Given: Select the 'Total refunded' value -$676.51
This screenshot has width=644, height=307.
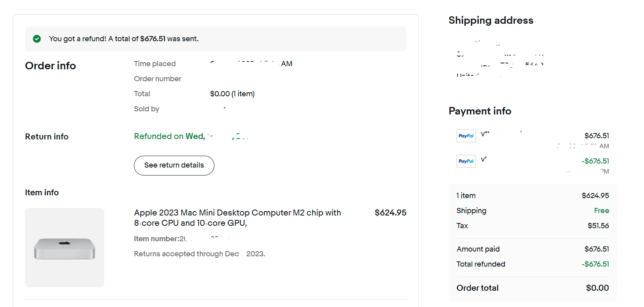Looking at the screenshot, I should [595, 264].
